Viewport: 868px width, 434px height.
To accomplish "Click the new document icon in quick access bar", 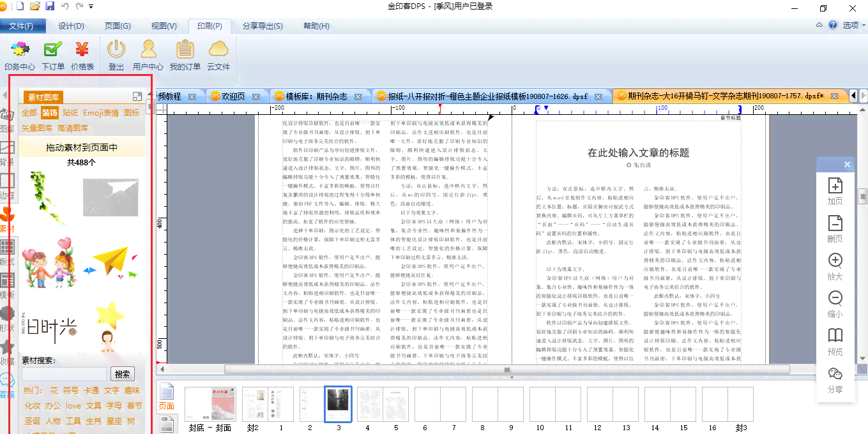I will point(20,6).
